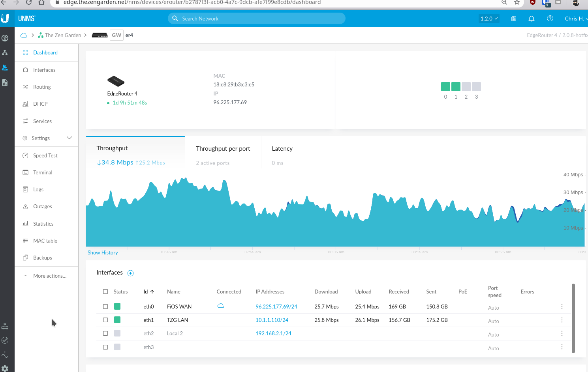Click the green port 1 indicator
The height and width of the screenshot is (372, 588).
[x=456, y=86]
